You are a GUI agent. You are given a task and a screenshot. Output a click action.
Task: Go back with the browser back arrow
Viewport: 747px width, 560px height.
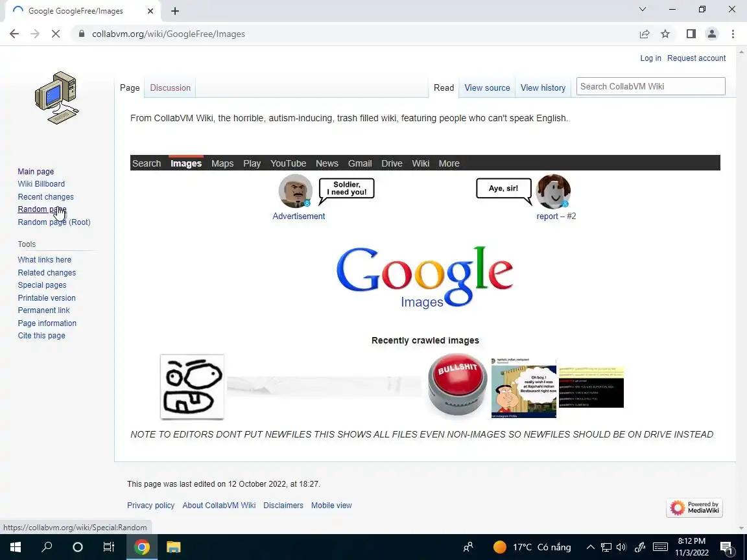[x=14, y=34]
